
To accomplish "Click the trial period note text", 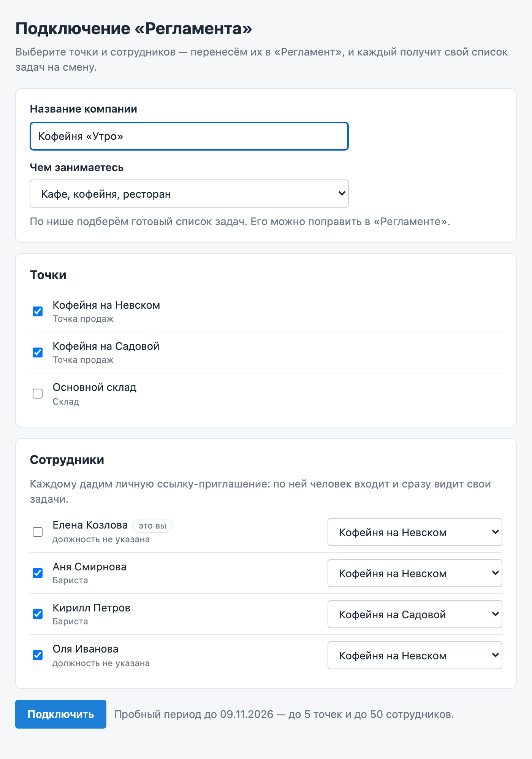I will 284,715.
